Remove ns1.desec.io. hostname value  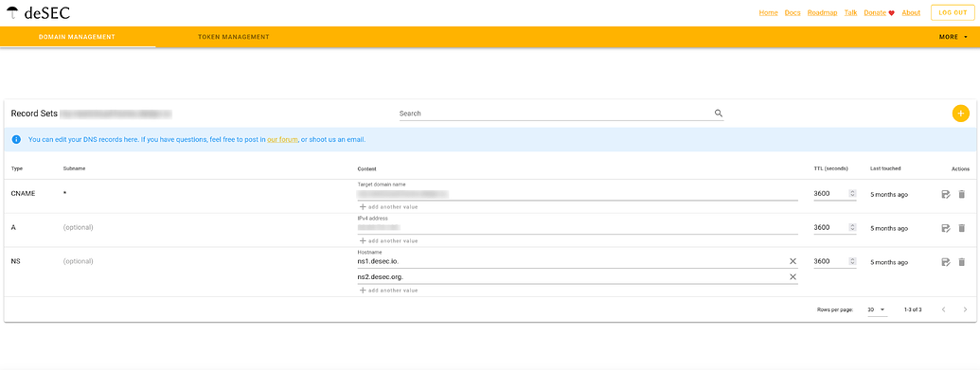click(x=793, y=261)
